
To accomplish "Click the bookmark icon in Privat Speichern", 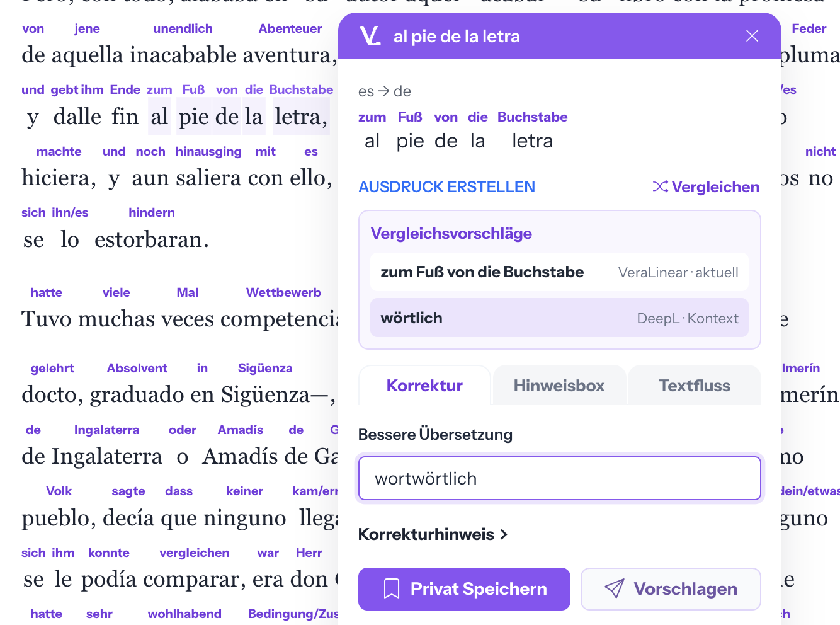I will coord(392,589).
